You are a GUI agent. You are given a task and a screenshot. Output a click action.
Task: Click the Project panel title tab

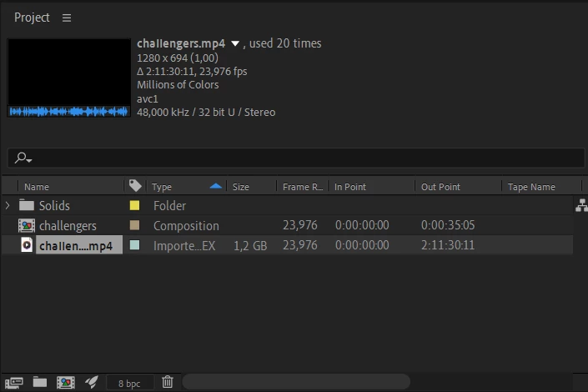coord(32,18)
